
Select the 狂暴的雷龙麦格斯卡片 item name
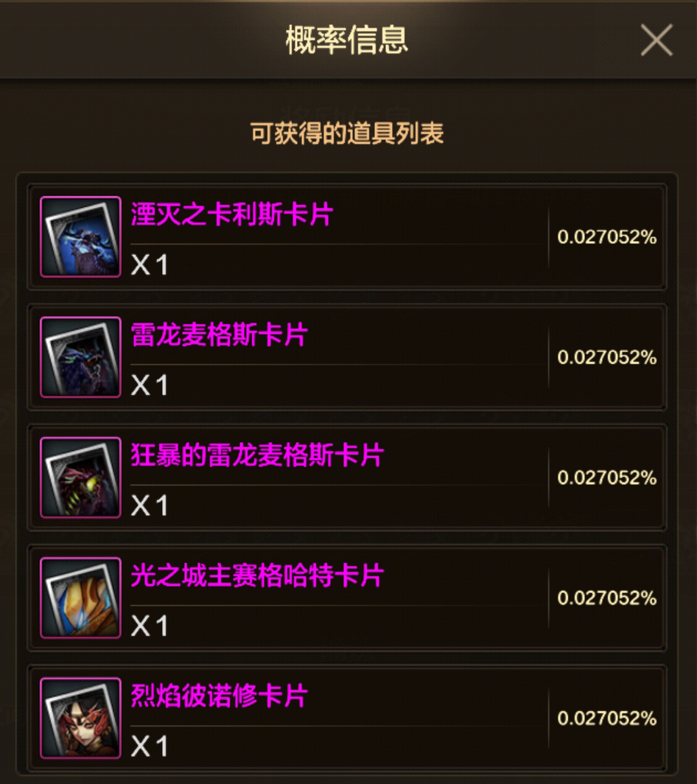(x=257, y=455)
